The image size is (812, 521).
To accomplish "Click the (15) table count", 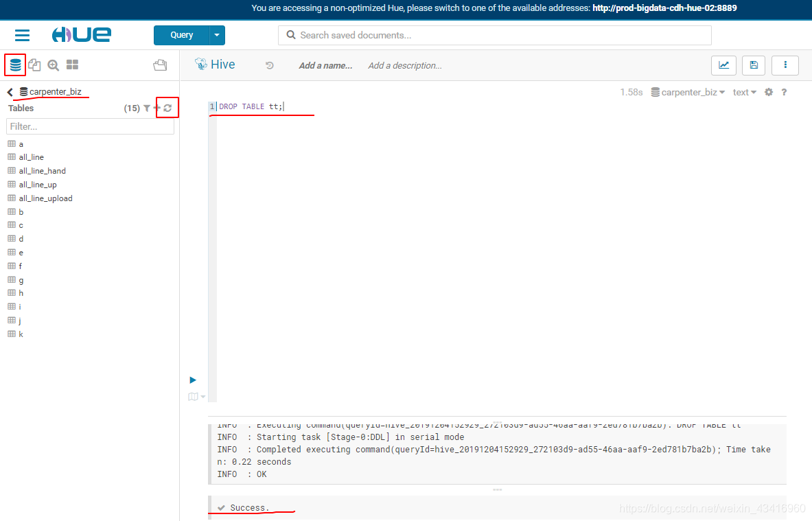I will [132, 108].
